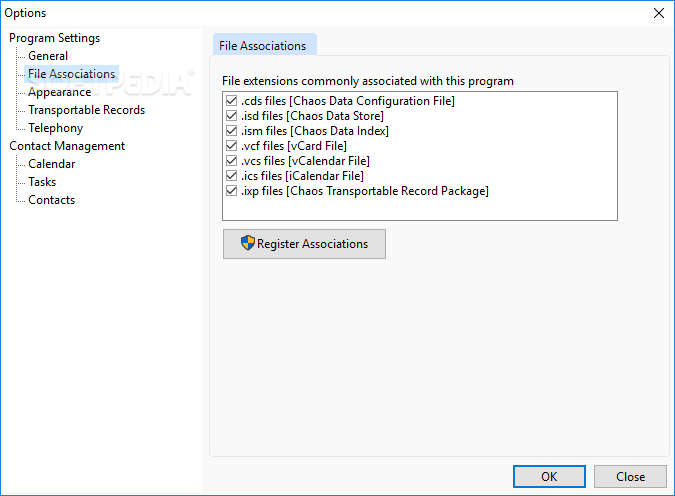Confirm settings with the OK button

(549, 477)
